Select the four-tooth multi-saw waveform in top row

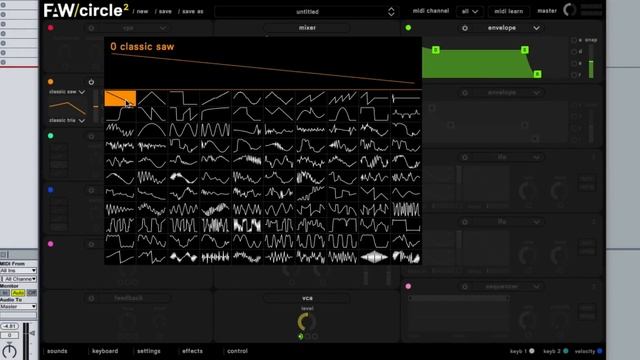pyautogui.click(x=343, y=98)
